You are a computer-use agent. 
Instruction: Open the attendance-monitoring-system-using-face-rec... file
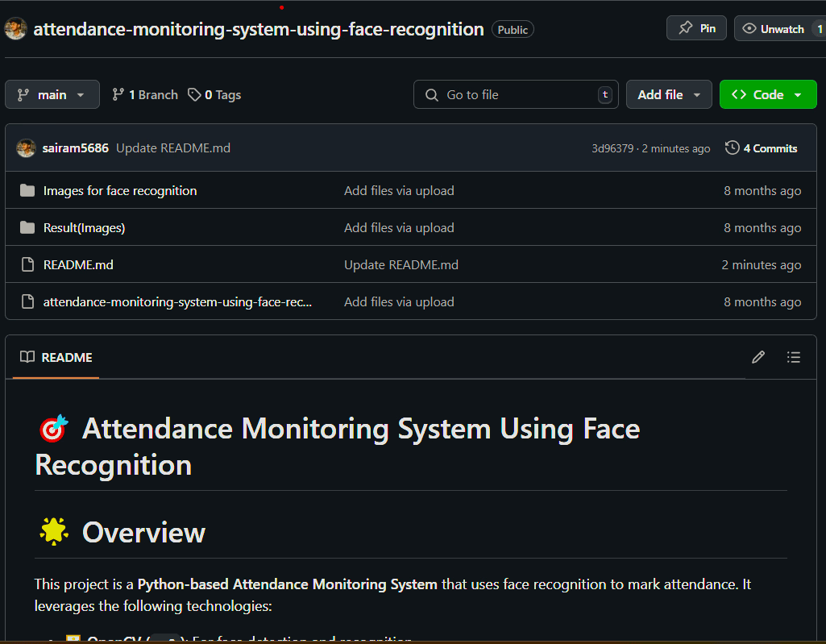click(177, 302)
